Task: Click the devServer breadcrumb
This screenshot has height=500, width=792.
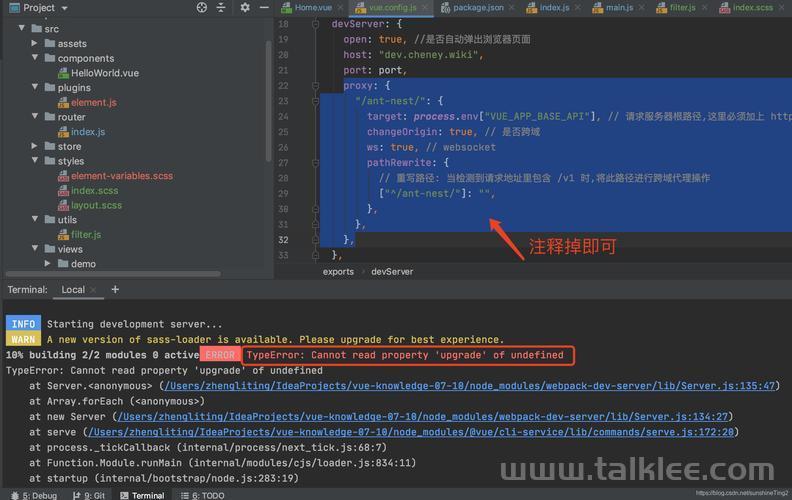Action: [x=392, y=272]
